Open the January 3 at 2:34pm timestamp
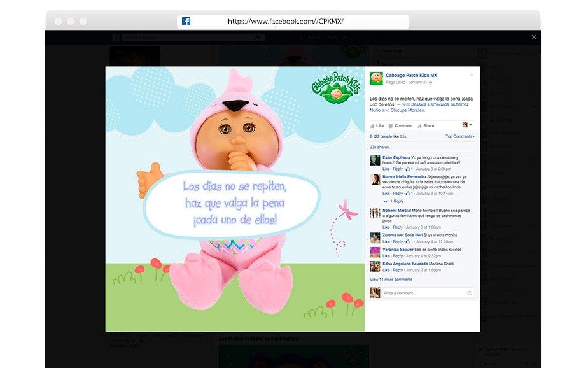This screenshot has width=588, height=368. 433,169
